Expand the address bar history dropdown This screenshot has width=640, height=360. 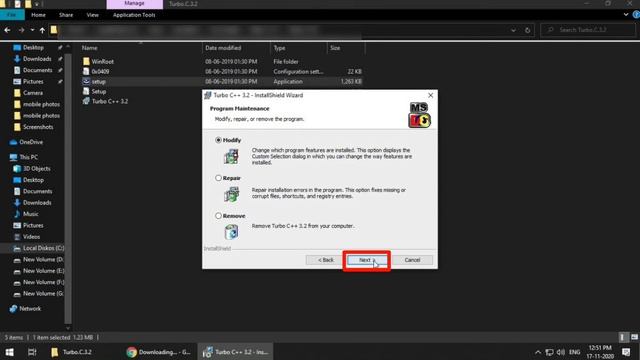pos(513,30)
